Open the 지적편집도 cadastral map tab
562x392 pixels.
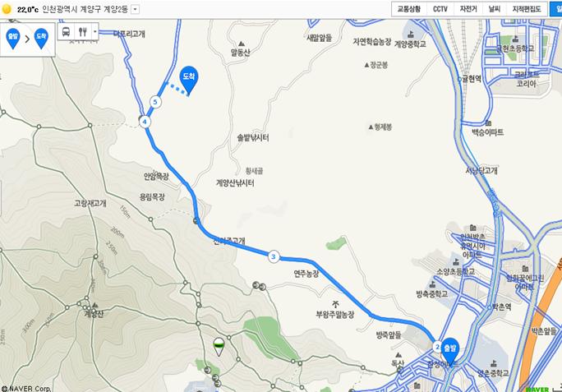point(526,9)
